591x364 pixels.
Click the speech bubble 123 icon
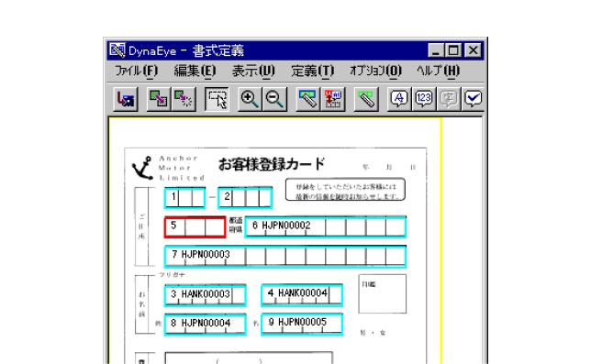(424, 99)
